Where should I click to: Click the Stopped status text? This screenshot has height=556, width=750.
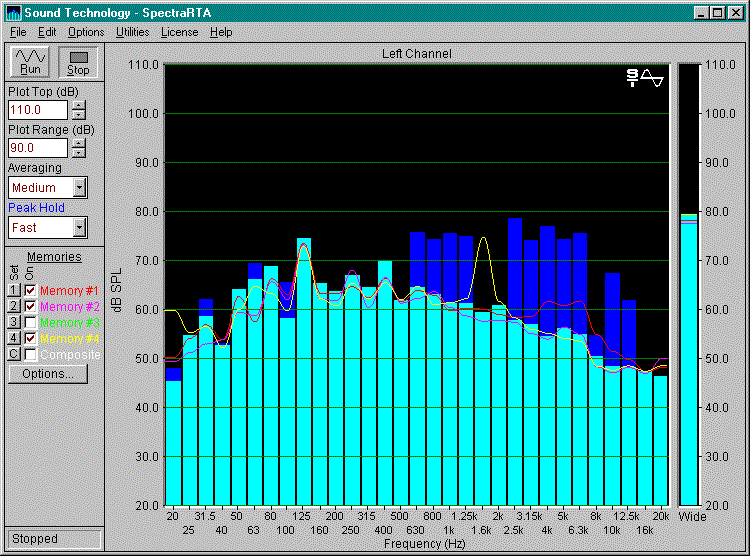pyautogui.click(x=35, y=539)
